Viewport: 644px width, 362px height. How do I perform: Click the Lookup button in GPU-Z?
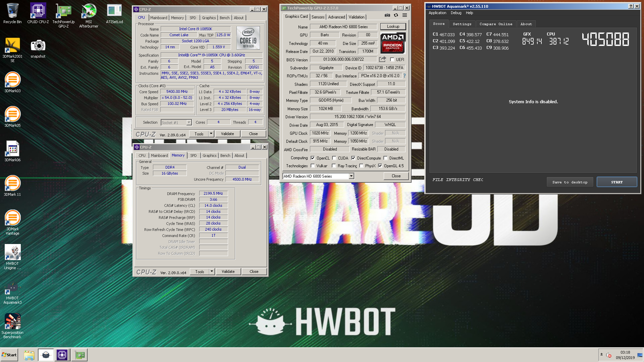(393, 26)
